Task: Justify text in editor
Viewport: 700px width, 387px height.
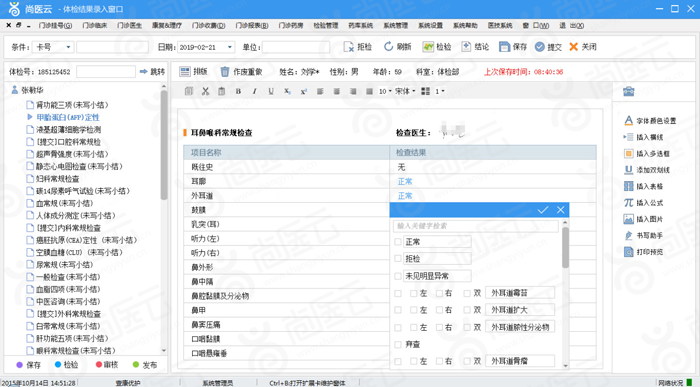Action: click(369, 91)
